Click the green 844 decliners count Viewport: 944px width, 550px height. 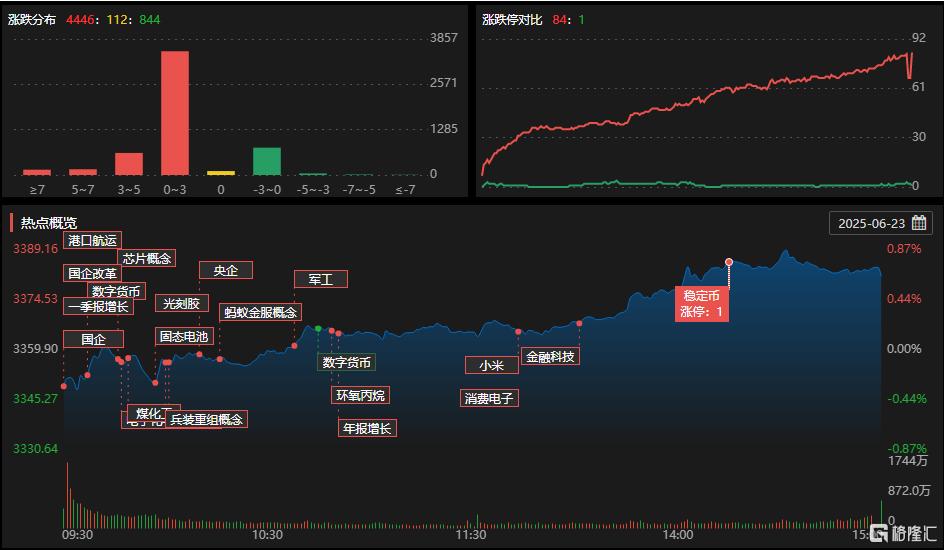pyautogui.click(x=149, y=19)
